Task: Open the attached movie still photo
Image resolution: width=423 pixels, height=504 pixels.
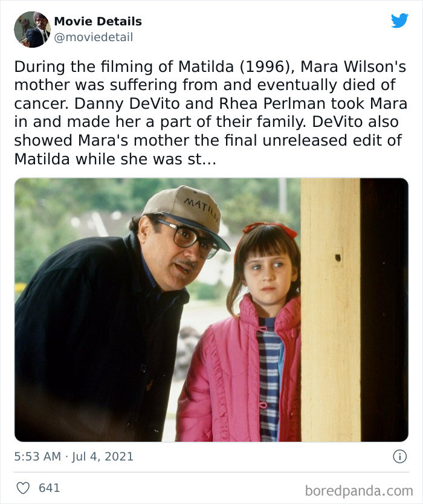Action: pos(211,309)
